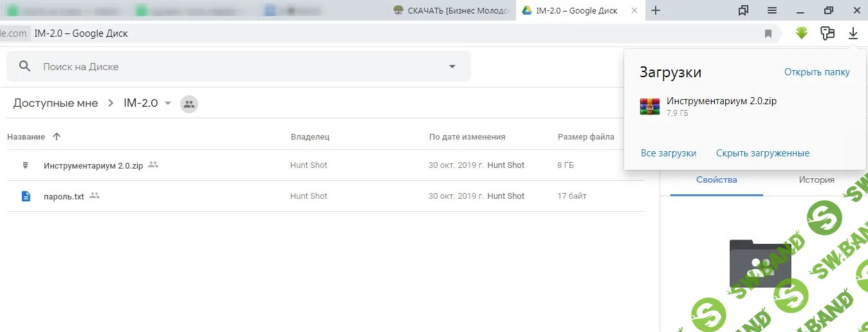
Task: Click the Поиск на Диске search field
Action: click(238, 66)
